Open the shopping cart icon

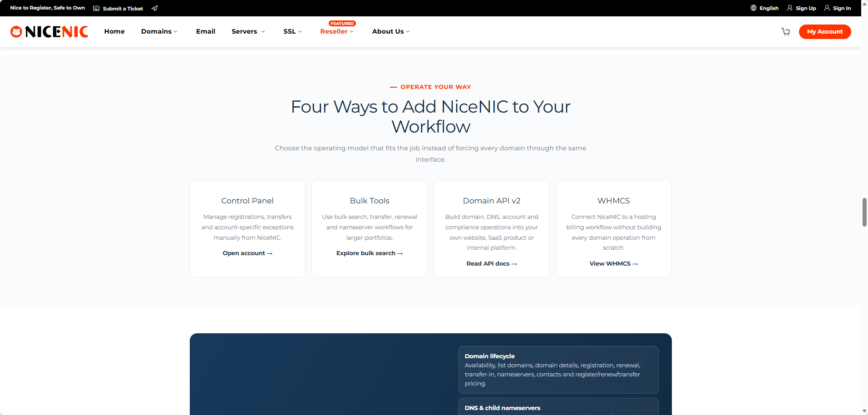coord(785,32)
